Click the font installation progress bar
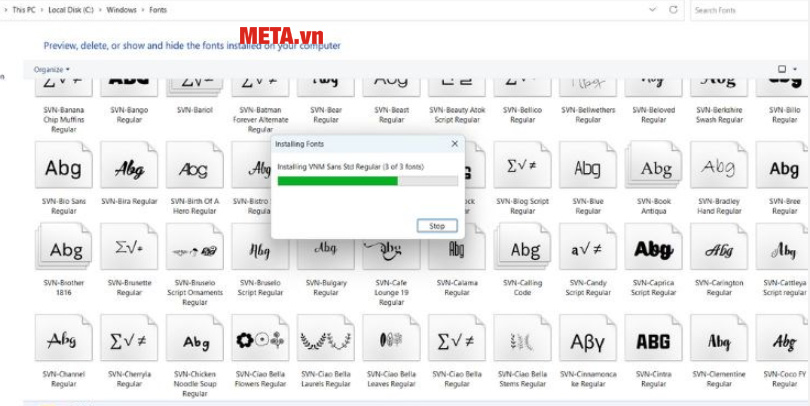Viewport: 810px width, 406px height. click(368, 181)
